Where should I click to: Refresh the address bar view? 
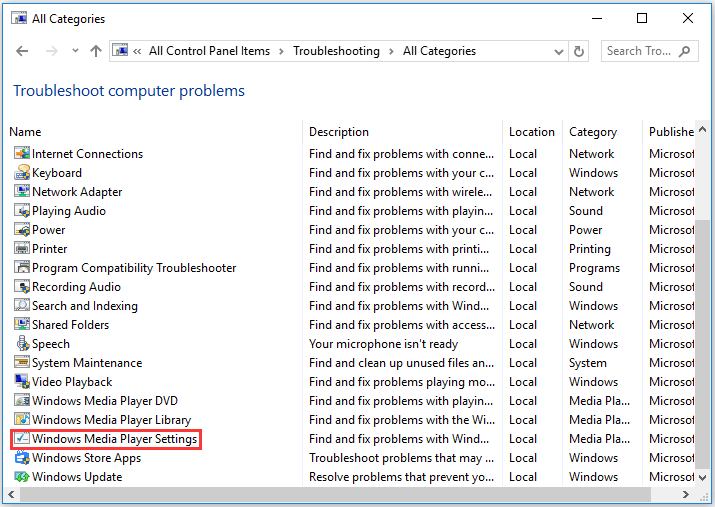point(579,51)
